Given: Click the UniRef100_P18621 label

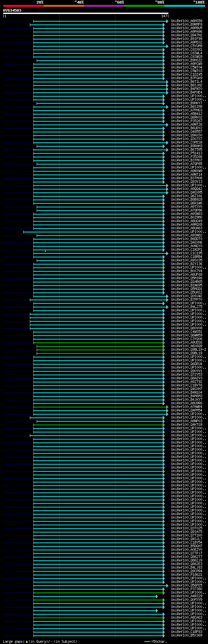Looking at the screenshot, I should coord(187,575).
